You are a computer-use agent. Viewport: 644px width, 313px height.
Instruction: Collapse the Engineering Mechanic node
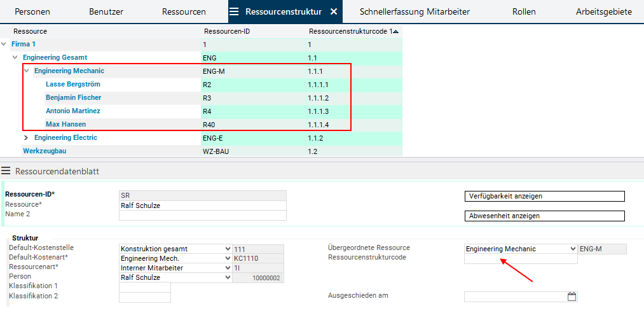tap(27, 71)
